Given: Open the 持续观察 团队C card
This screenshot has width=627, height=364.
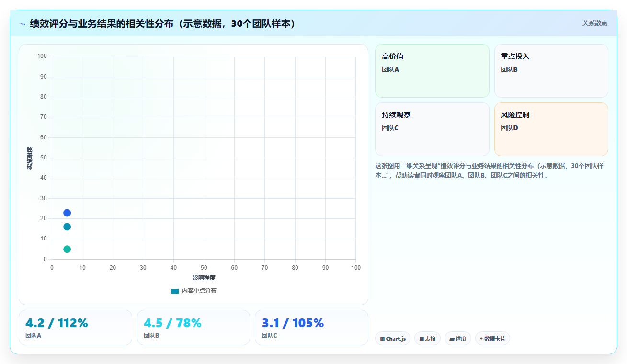Looking at the screenshot, I should tap(432, 129).
